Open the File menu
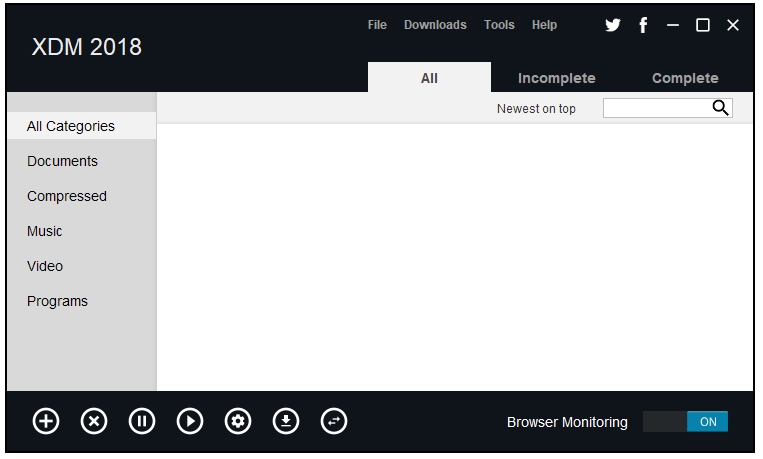Screen dimensions: 763x459 point(377,25)
